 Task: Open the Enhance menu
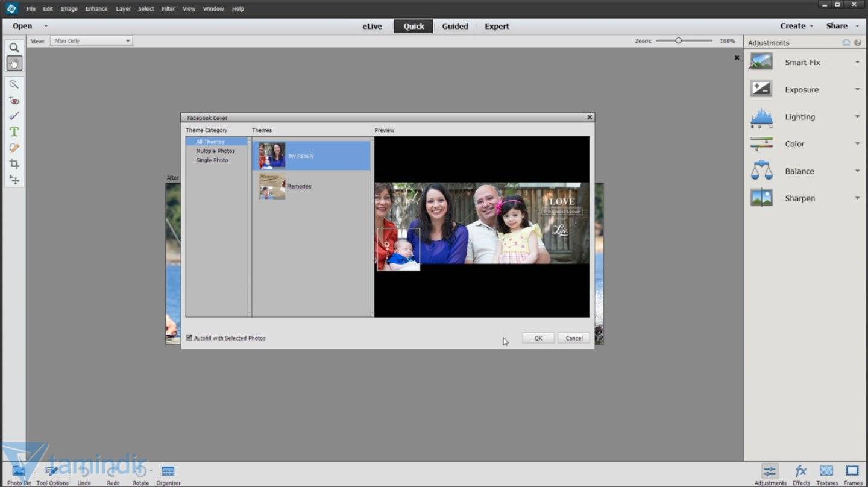96,9
